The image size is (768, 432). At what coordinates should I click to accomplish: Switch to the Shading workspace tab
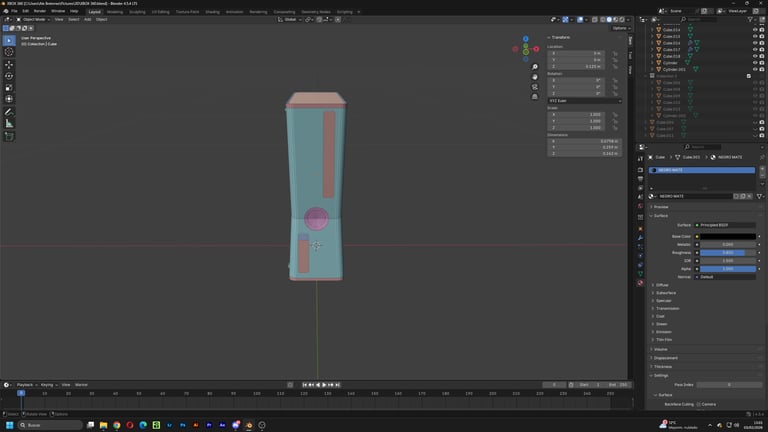point(213,12)
